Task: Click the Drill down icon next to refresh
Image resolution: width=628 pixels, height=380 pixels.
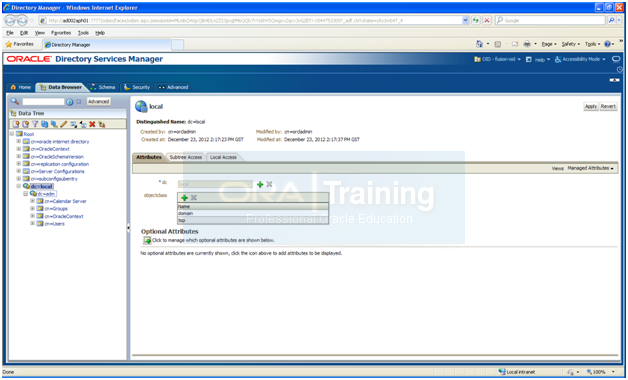Action: (x=54, y=124)
